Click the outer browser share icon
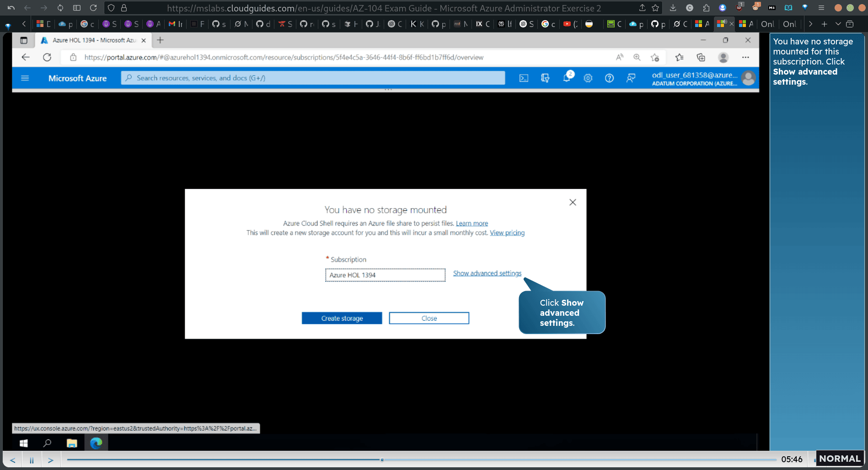The width and height of the screenshot is (868, 470). [642, 8]
